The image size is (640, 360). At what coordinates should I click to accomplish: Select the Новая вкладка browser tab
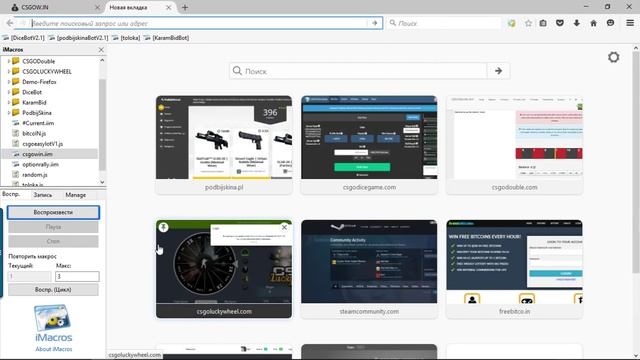(x=140, y=7)
